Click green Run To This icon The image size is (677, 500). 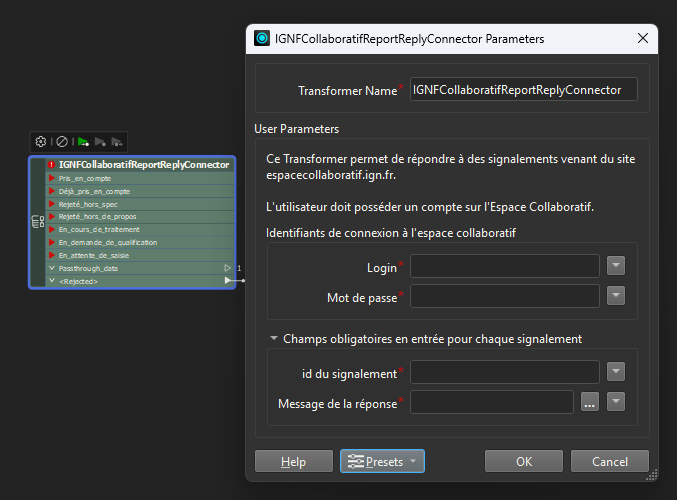pos(83,142)
